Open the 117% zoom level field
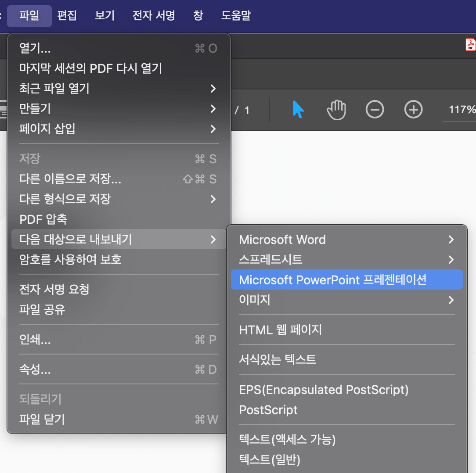The image size is (476, 473). tap(462, 110)
